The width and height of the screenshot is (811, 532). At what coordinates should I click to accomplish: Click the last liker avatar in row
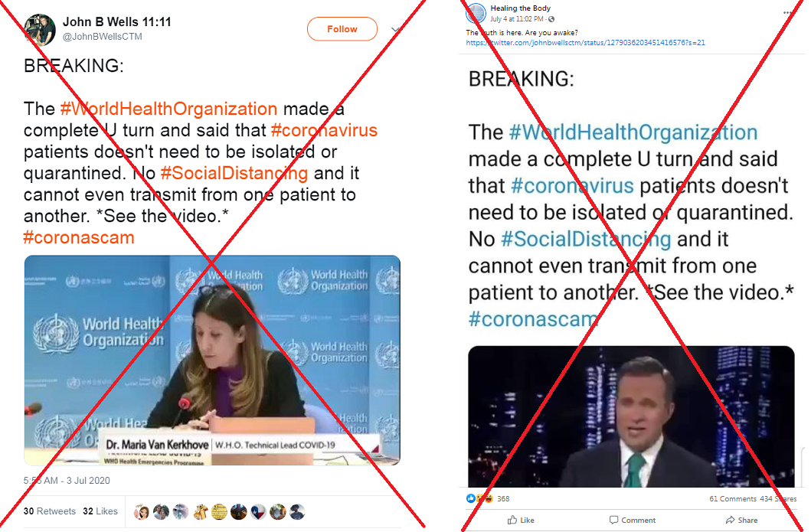point(297,512)
